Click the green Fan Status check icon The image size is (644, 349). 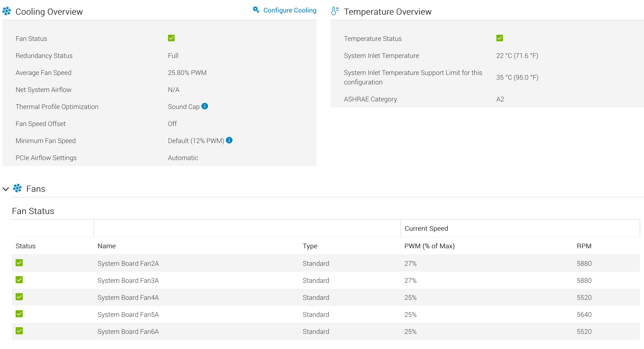171,38
